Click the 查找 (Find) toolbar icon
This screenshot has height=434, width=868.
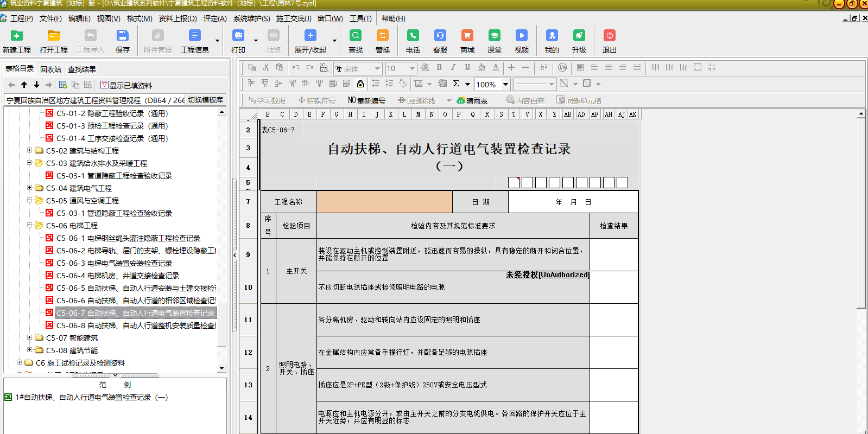coord(356,36)
